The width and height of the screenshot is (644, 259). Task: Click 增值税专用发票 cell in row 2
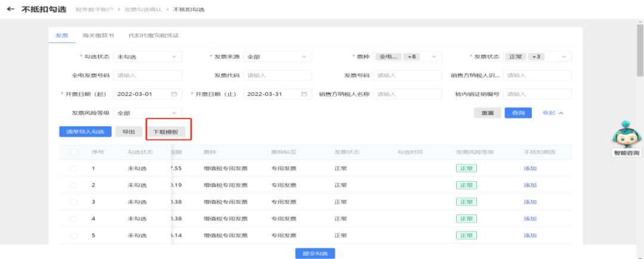(x=225, y=185)
